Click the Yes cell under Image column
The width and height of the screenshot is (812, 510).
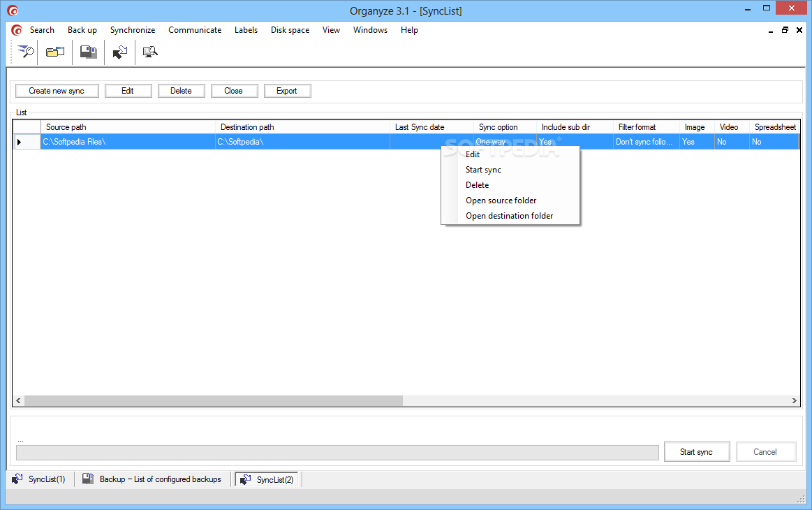(697, 142)
